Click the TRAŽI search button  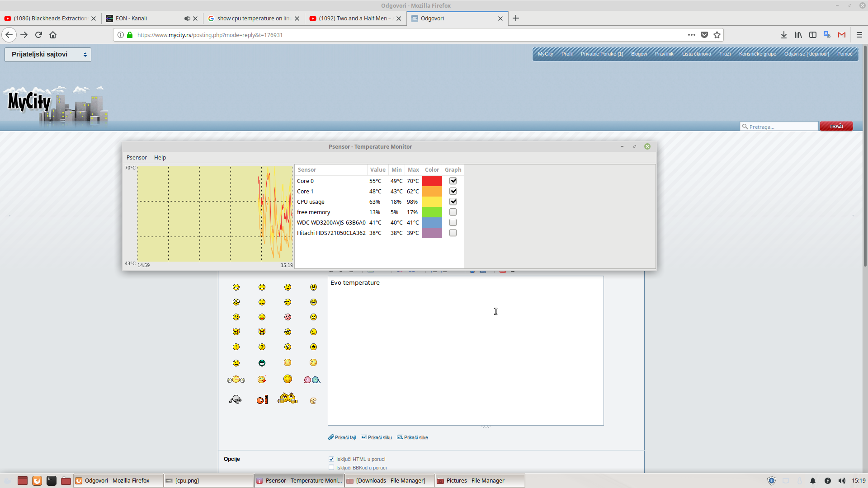coord(836,126)
